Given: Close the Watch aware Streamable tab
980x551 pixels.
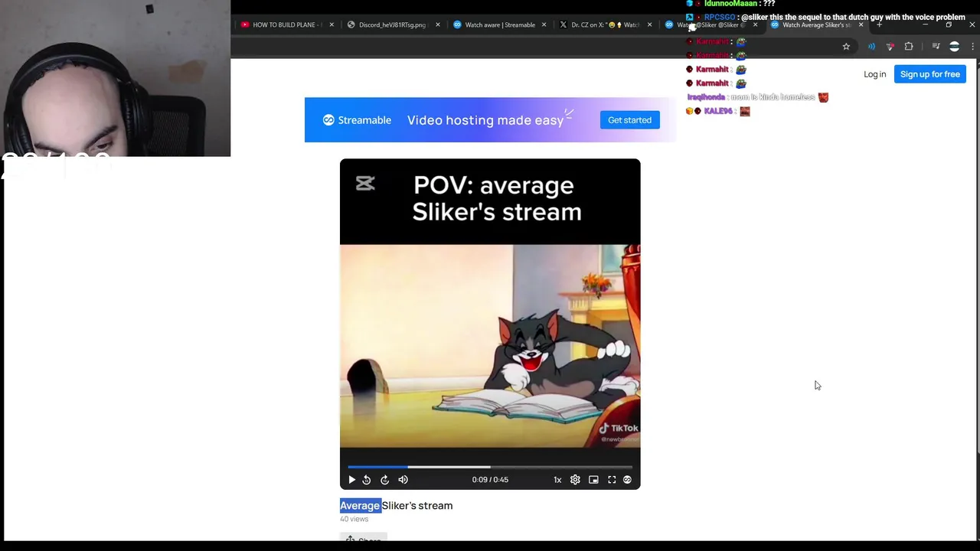Looking at the screenshot, I should pos(544,24).
